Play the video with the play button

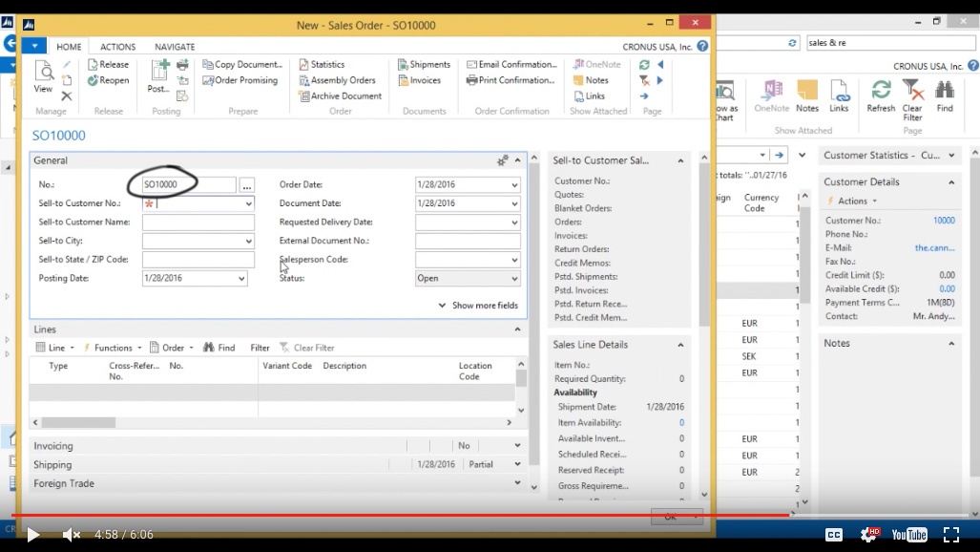[33, 535]
